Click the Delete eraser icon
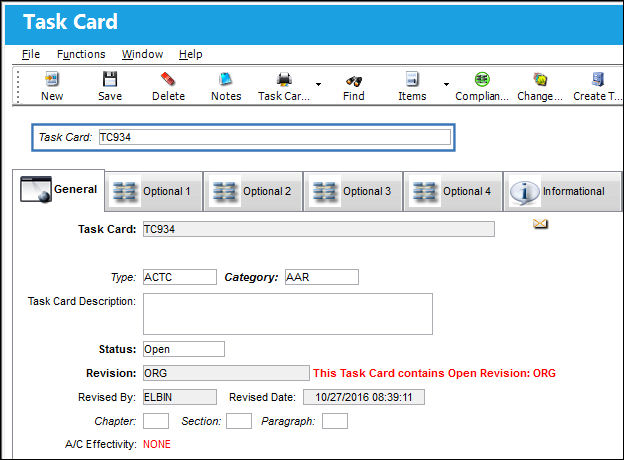This screenshot has width=624, height=460. [x=168, y=79]
